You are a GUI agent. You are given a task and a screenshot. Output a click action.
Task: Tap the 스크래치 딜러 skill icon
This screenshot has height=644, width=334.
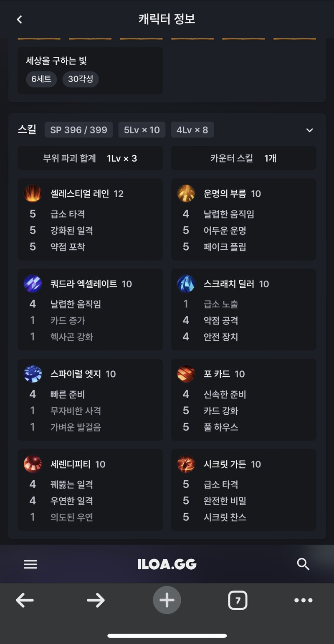coord(186,284)
